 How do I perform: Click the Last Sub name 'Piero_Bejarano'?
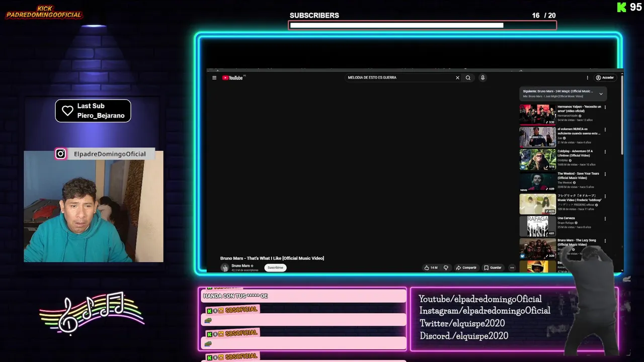[101, 116]
